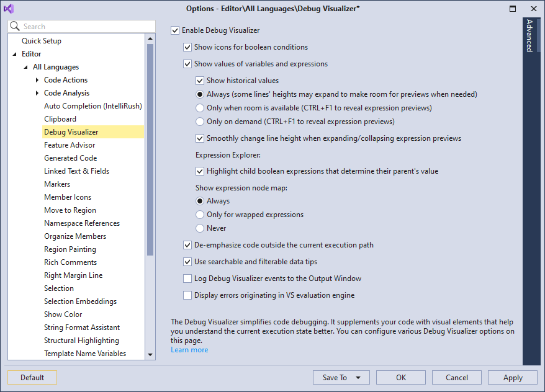Image resolution: width=545 pixels, height=392 pixels.
Task: Select Markers options page
Action: [57, 184]
